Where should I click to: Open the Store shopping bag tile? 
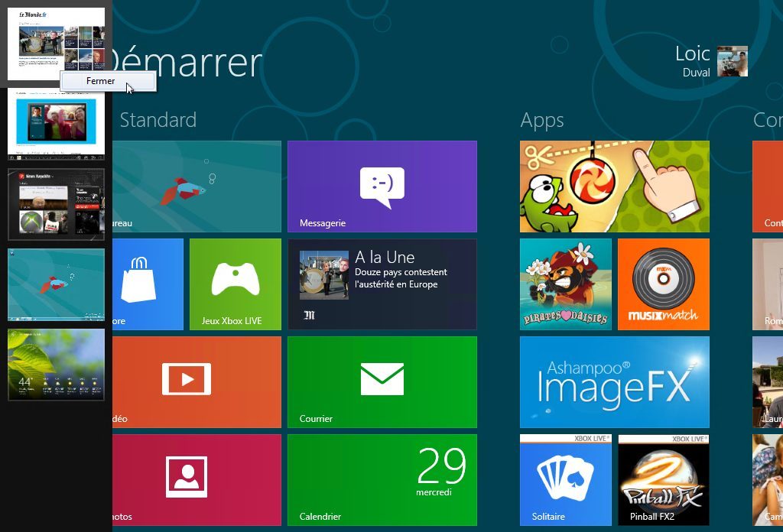coord(148,284)
